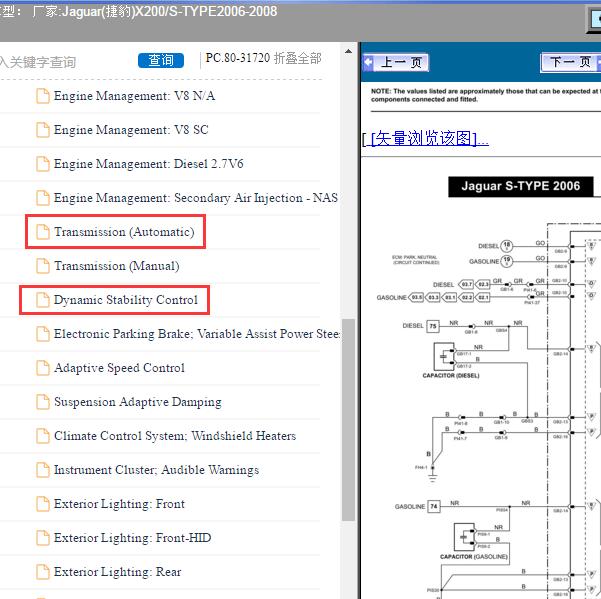Go to next page with 下一页
Viewport: 601px width, 599px height.
(570, 62)
